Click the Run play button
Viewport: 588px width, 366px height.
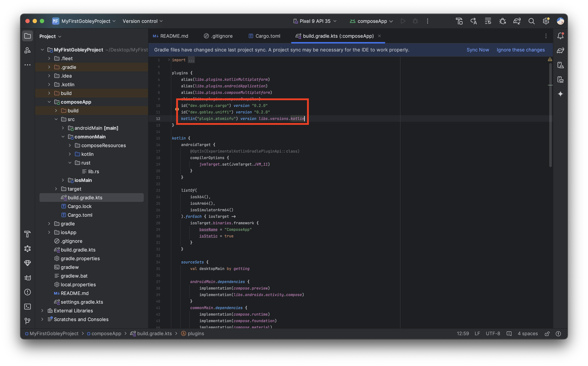(403, 21)
